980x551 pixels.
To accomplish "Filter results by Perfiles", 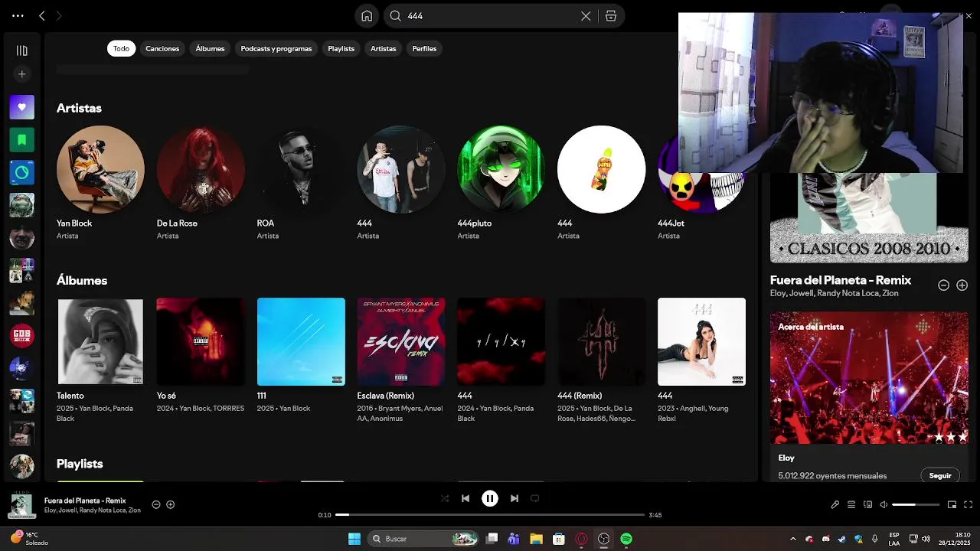I will (424, 48).
